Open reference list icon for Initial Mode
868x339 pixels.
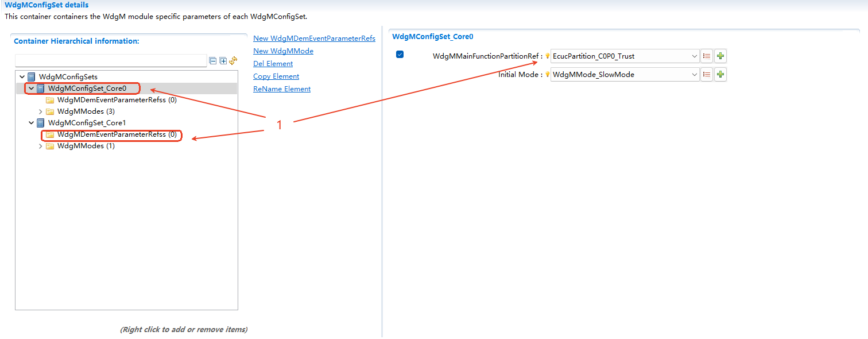click(707, 75)
